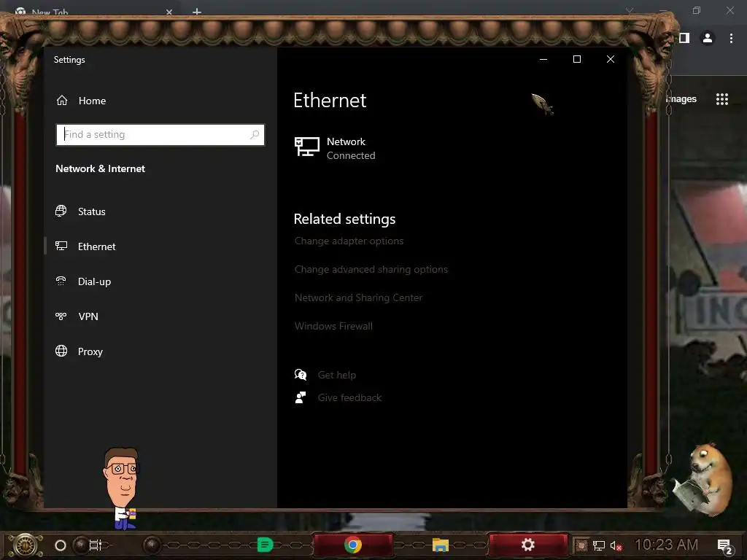The image size is (747, 560).
Task: Click the Images link in Chrome
Action: [x=682, y=99]
